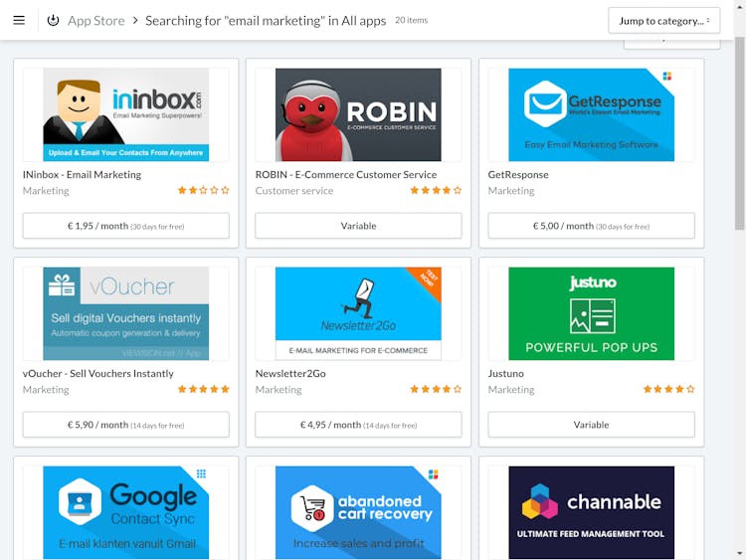
Task: Click the €4,95 / month price button
Action: pyautogui.click(x=358, y=425)
